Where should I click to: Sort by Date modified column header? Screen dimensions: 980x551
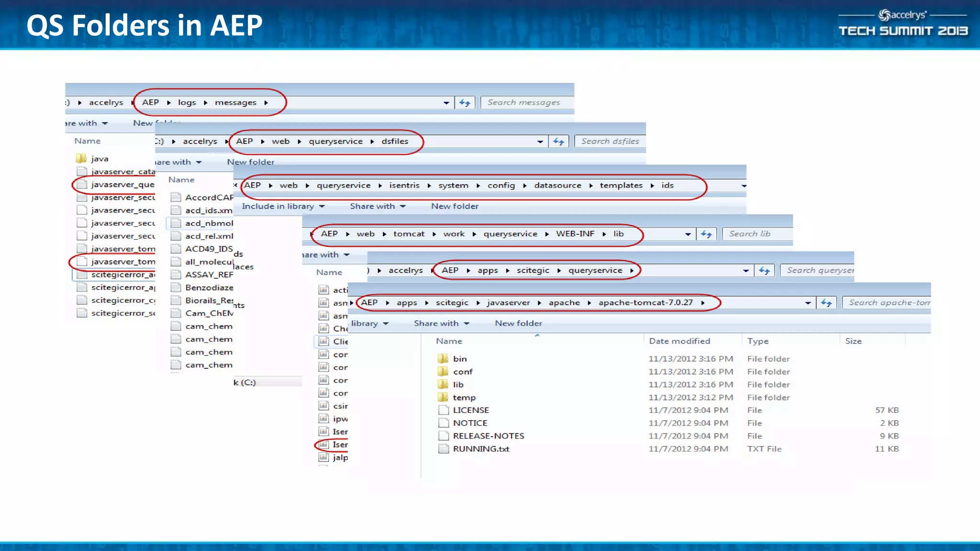coord(679,341)
